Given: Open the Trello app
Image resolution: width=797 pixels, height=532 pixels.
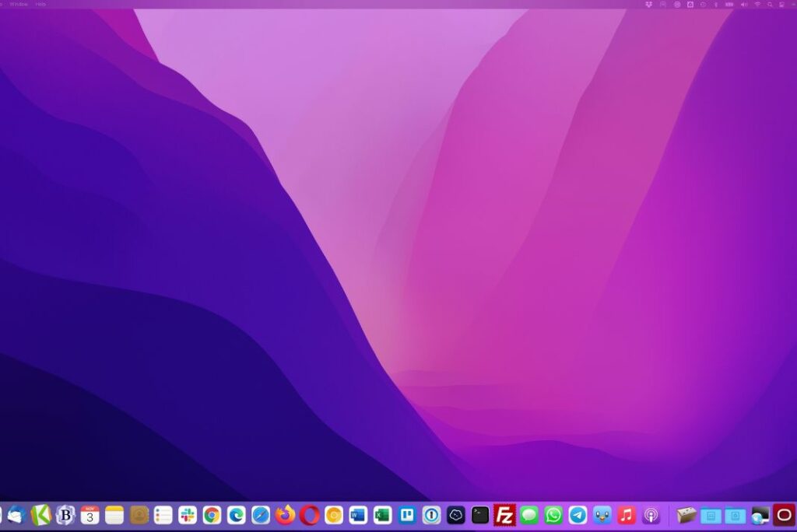Looking at the screenshot, I should click(407, 515).
